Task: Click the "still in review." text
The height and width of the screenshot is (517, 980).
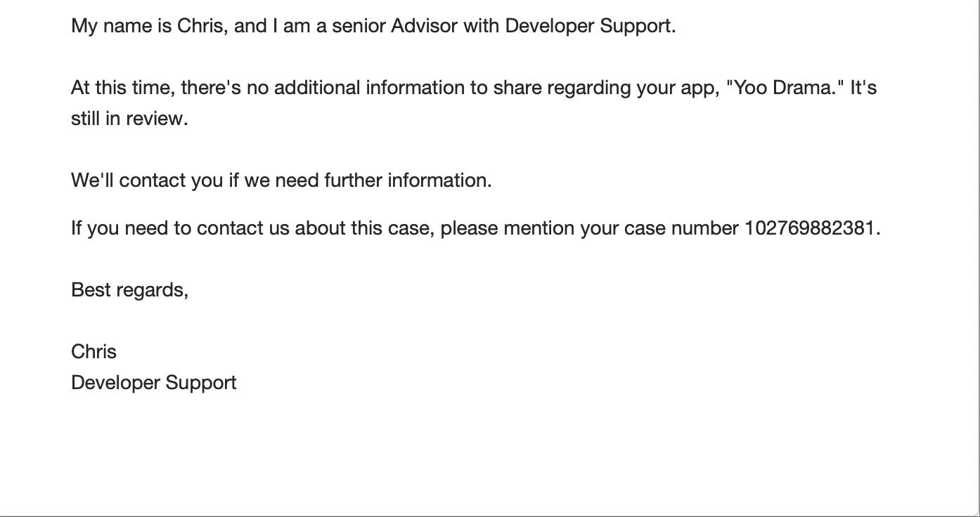Action: point(129,119)
